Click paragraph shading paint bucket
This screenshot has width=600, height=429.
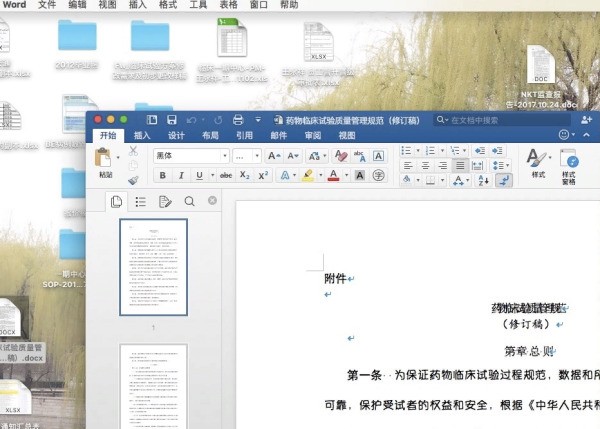pyautogui.click(x=407, y=180)
